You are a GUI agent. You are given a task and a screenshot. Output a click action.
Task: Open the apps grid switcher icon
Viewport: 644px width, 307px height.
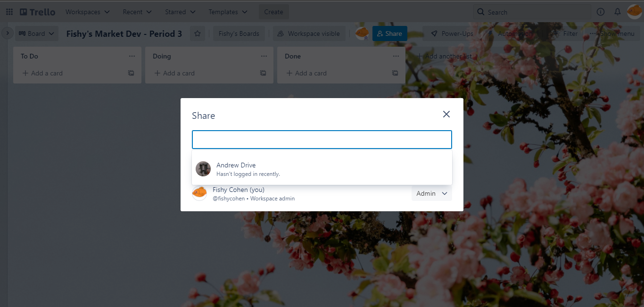coord(9,12)
